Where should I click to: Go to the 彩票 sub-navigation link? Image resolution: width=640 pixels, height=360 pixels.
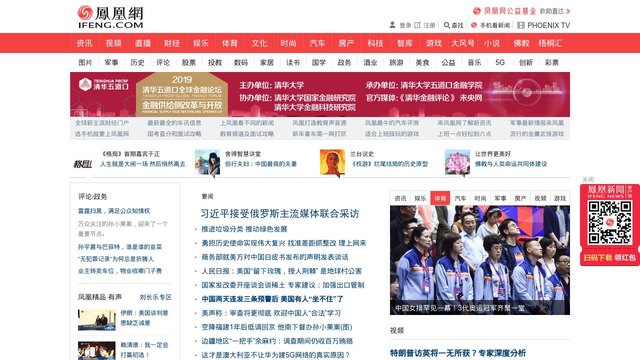(x=551, y=62)
